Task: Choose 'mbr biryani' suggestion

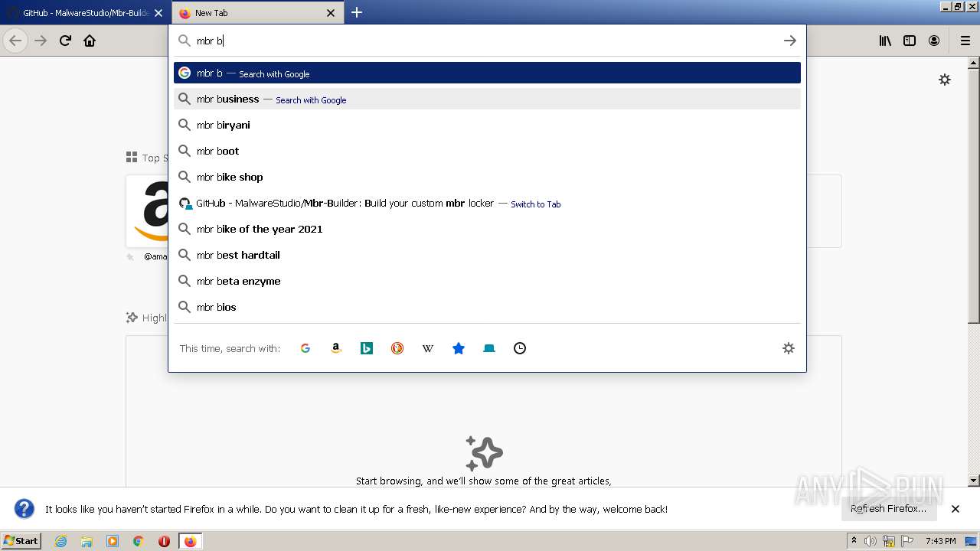Action: pos(487,125)
